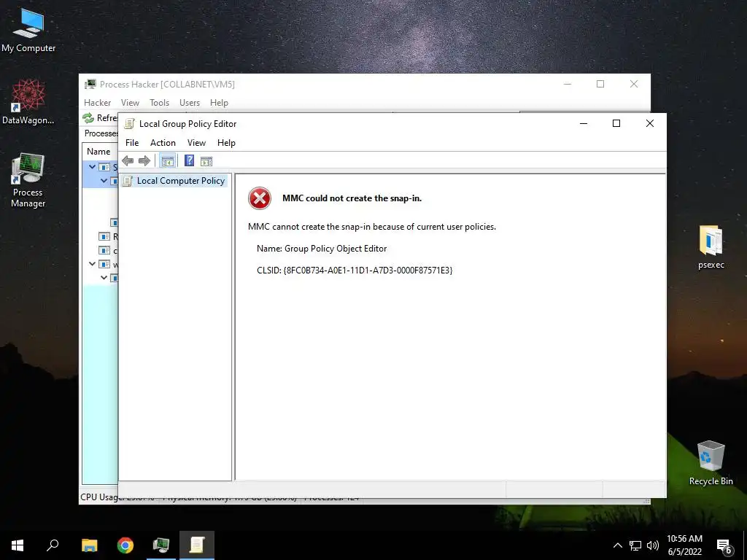
Task: Open taskbar Search magnifier
Action: coord(53,545)
